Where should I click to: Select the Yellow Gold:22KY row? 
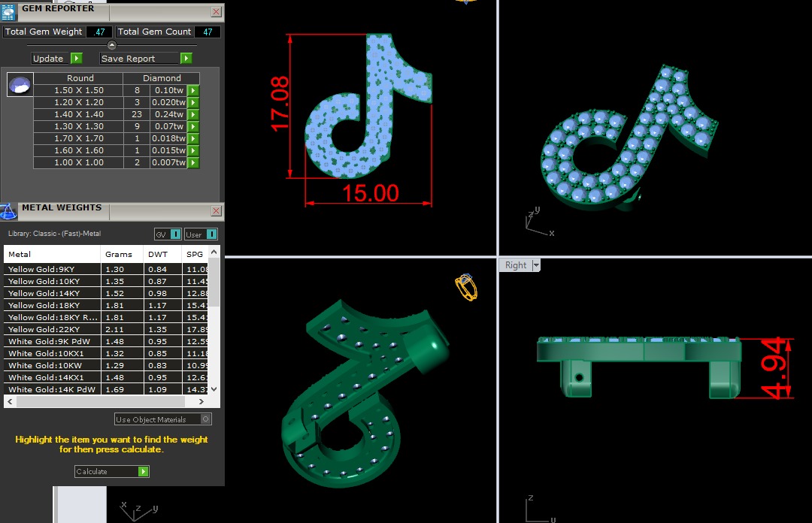tap(106, 329)
